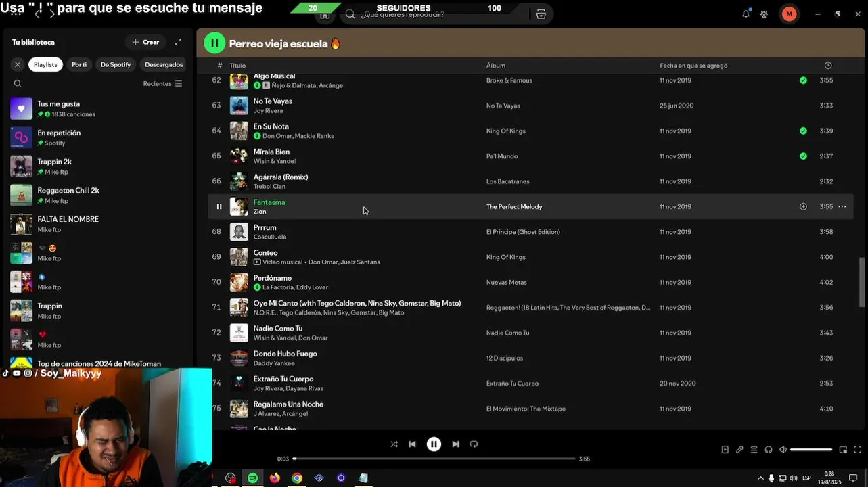Toggle repeat mode in the player bar
The image size is (868, 487).
[474, 444]
